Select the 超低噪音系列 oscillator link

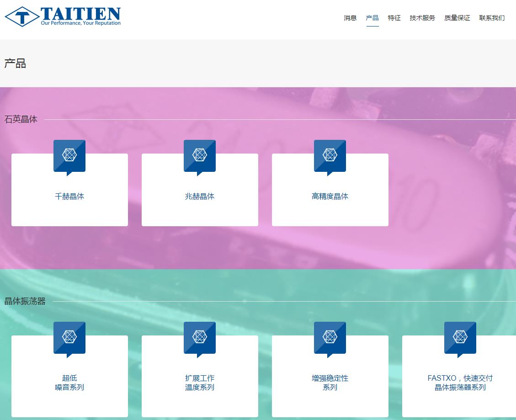(x=69, y=383)
